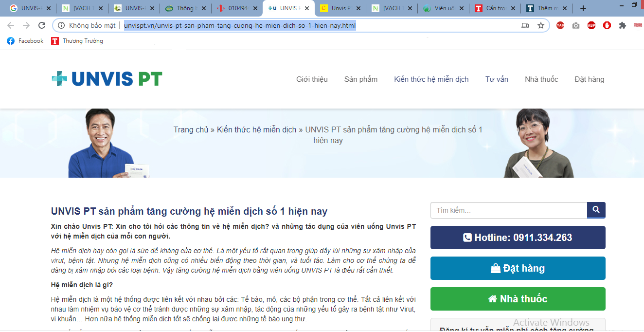Click the blue 'Đặt hàng' button
This screenshot has height=332, width=644.
[518, 268]
